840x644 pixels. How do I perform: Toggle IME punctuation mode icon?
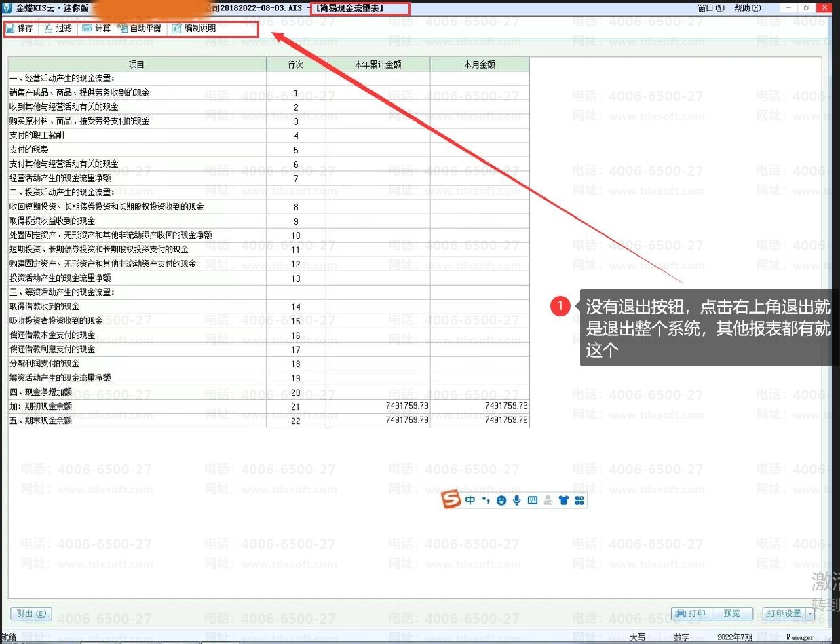pyautogui.click(x=486, y=500)
